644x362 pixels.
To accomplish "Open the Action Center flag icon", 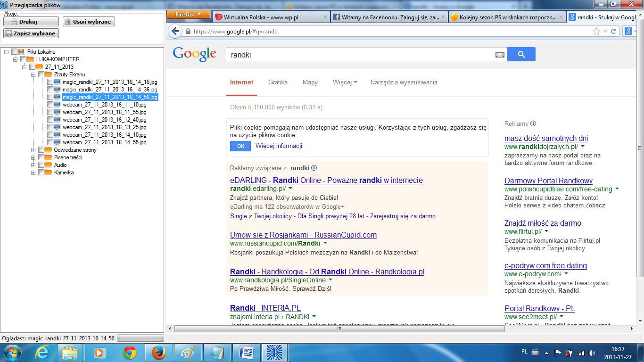I will [558, 353].
